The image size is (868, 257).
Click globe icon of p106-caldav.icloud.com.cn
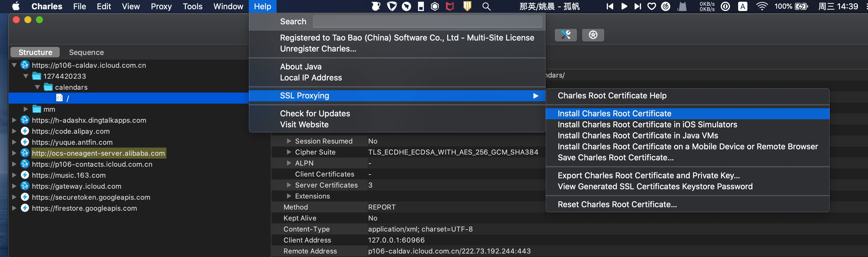pos(25,65)
